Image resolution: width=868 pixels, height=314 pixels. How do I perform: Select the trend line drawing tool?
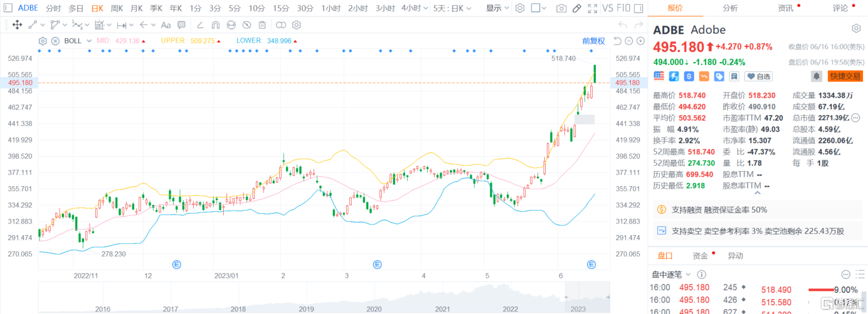point(33,25)
